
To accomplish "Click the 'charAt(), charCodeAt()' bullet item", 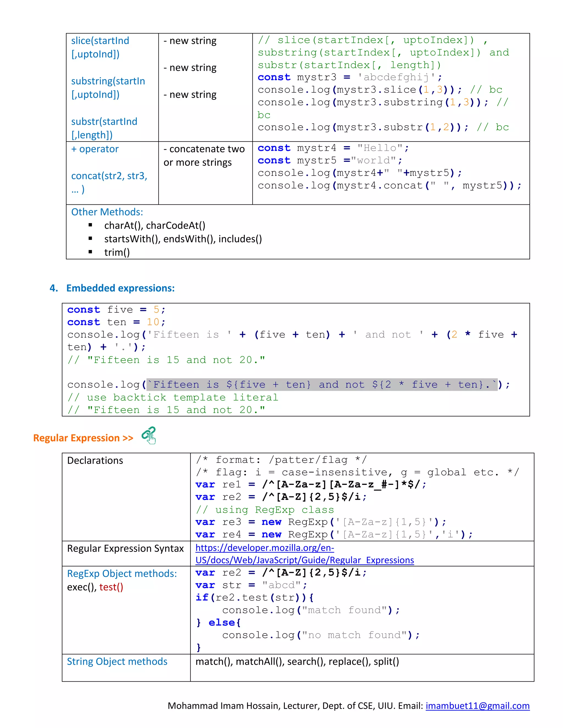I will point(155,225).
